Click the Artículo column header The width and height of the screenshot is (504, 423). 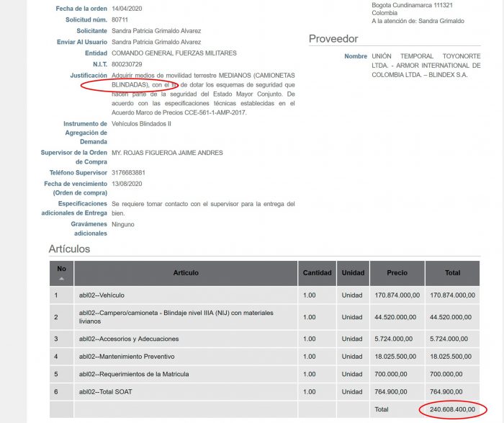[x=186, y=273]
